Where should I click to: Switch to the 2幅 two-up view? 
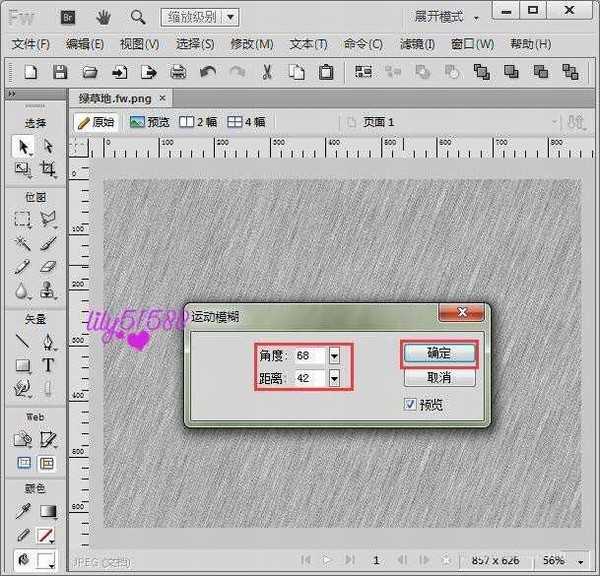(x=197, y=122)
